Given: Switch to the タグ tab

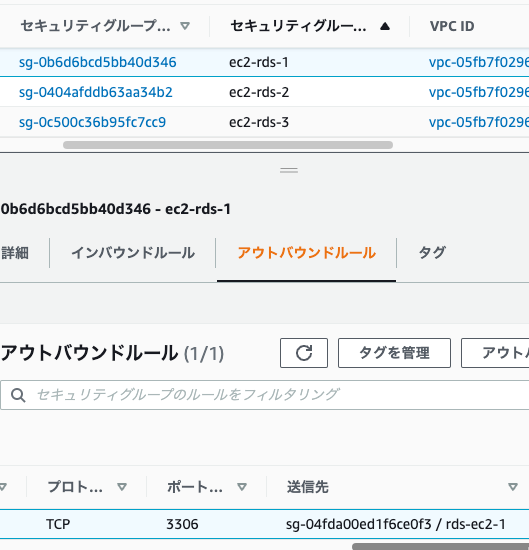Looking at the screenshot, I should point(432,253).
